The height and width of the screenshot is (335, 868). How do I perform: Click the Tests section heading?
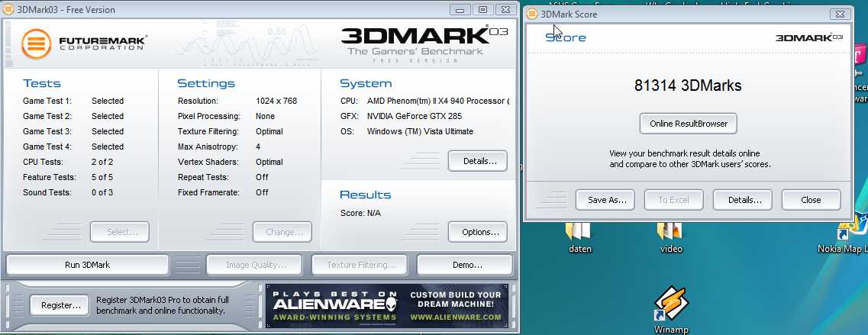point(41,84)
